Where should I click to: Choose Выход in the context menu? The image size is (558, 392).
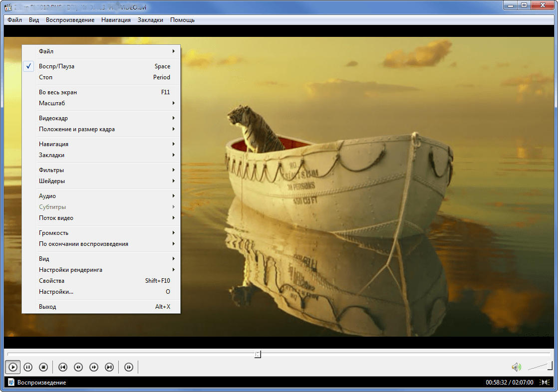click(101, 307)
